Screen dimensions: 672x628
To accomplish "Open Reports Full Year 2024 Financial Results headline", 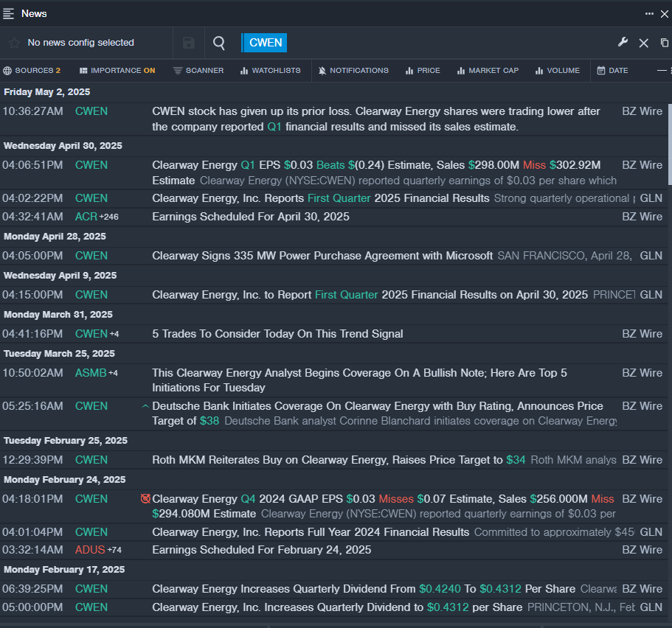I will click(x=311, y=532).
